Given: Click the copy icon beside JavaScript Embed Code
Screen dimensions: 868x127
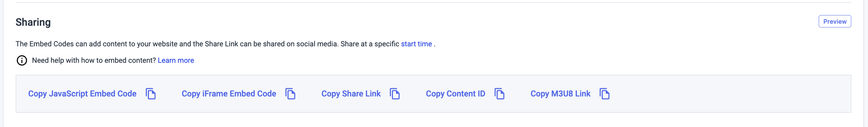Looking at the screenshot, I should [x=151, y=94].
